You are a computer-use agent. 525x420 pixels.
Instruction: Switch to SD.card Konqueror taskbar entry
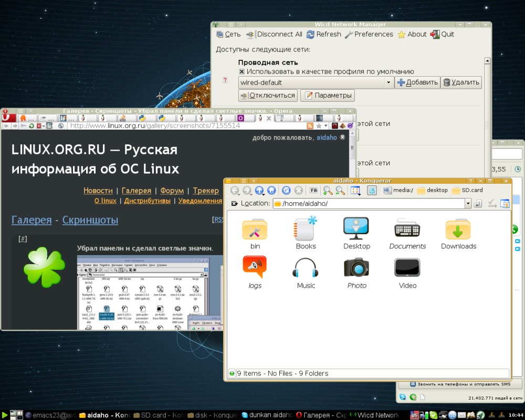(159, 415)
